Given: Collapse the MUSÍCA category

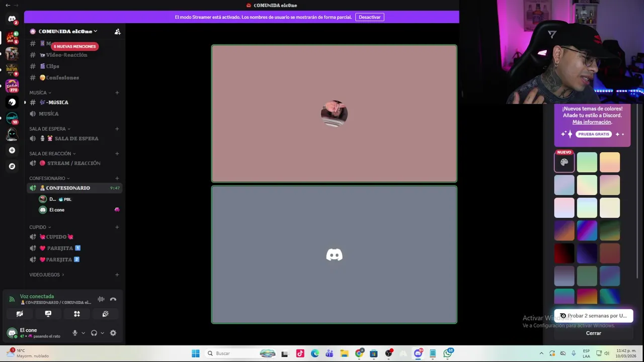Looking at the screenshot, I should [40, 93].
